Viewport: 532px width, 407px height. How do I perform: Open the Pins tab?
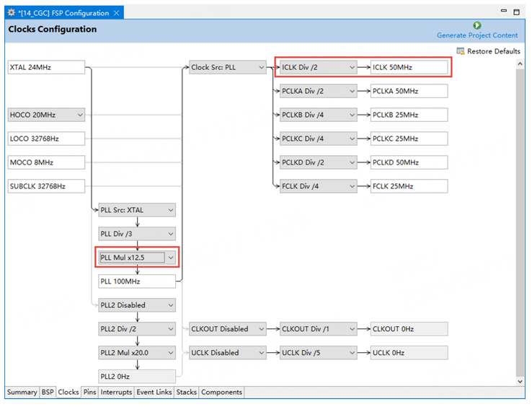pos(89,392)
